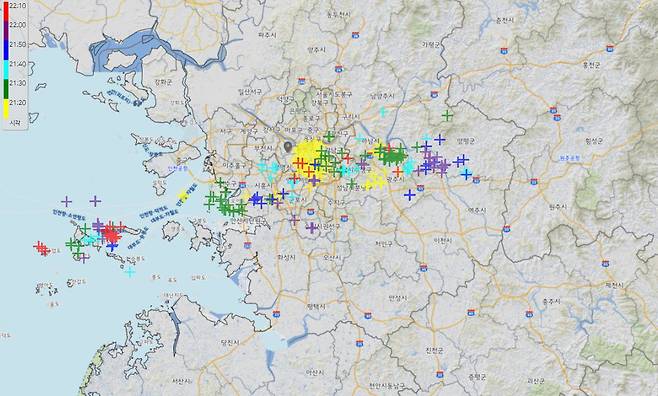Click the 충주시 map label
This screenshot has height=396, width=658.
coord(552,301)
